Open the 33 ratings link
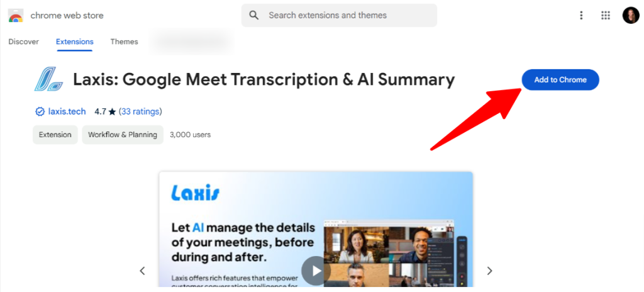Viewport: 644px width, 292px height. point(140,111)
